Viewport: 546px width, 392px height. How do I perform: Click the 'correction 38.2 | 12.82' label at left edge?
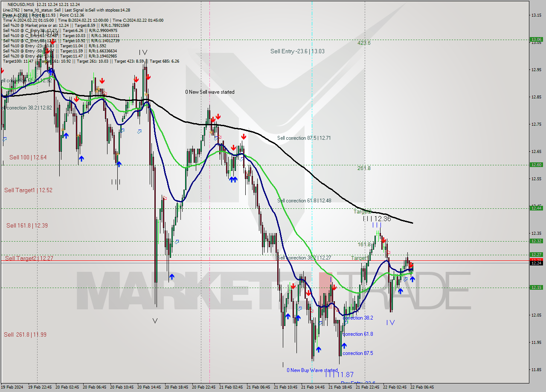click(26, 108)
